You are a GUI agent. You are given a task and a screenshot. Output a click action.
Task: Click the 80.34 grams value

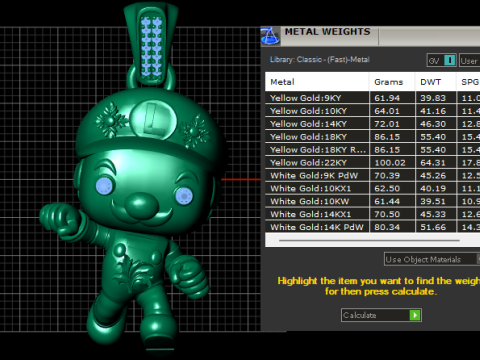[387, 227]
